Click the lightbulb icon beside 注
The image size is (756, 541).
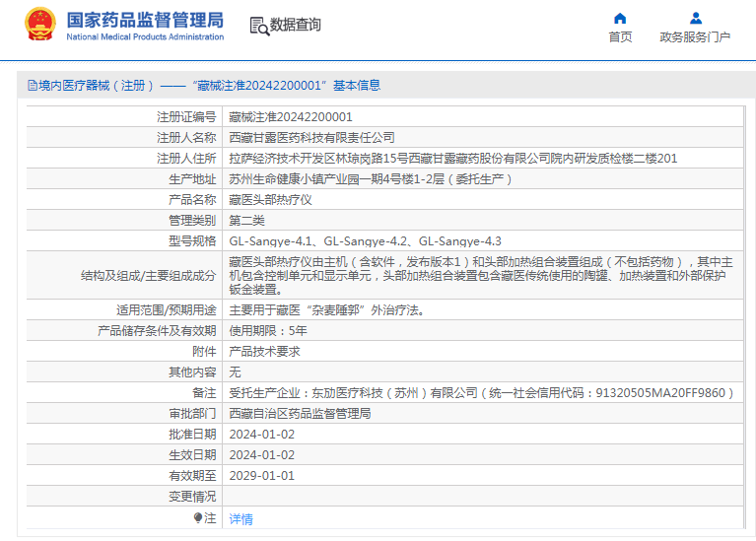(198, 518)
